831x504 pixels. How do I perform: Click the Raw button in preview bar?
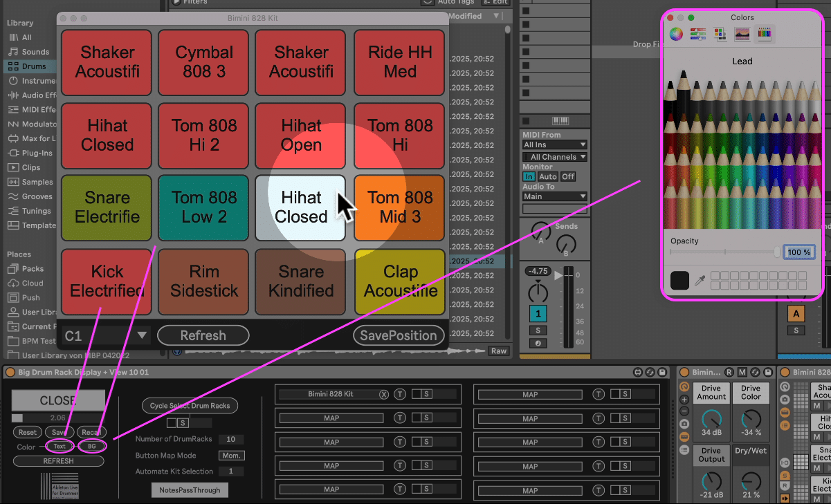tap(498, 351)
